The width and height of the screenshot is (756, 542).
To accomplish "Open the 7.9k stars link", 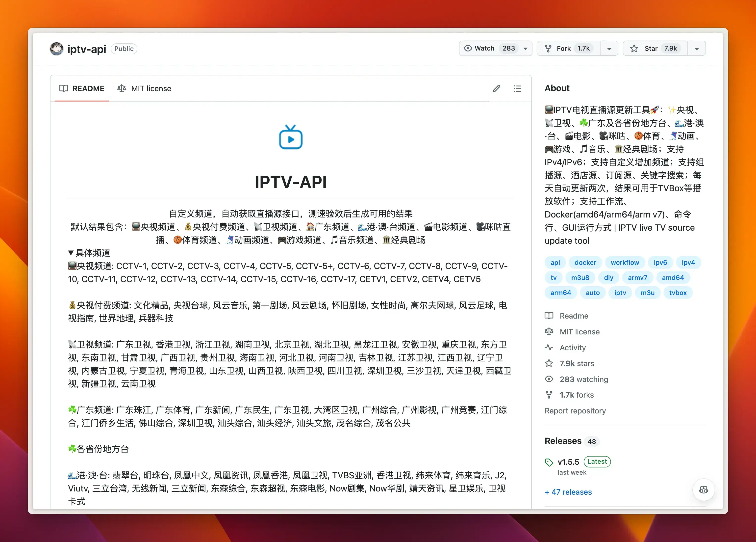I will click(577, 364).
